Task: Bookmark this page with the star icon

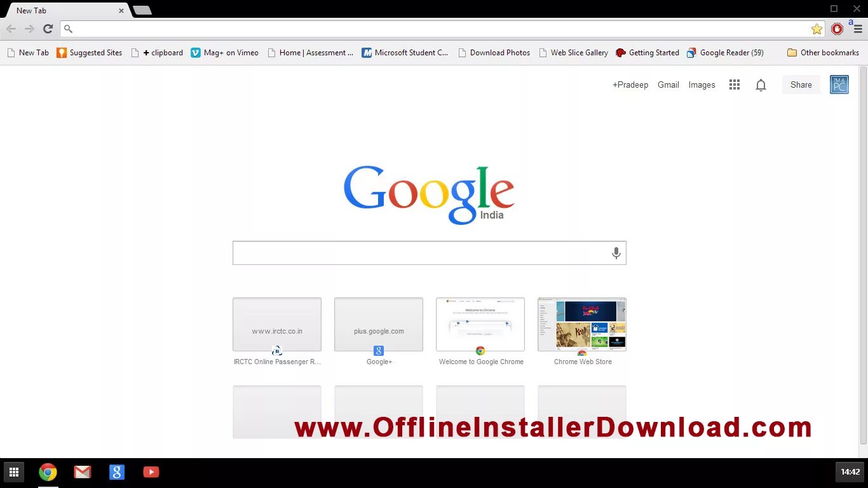Action: pos(817,29)
